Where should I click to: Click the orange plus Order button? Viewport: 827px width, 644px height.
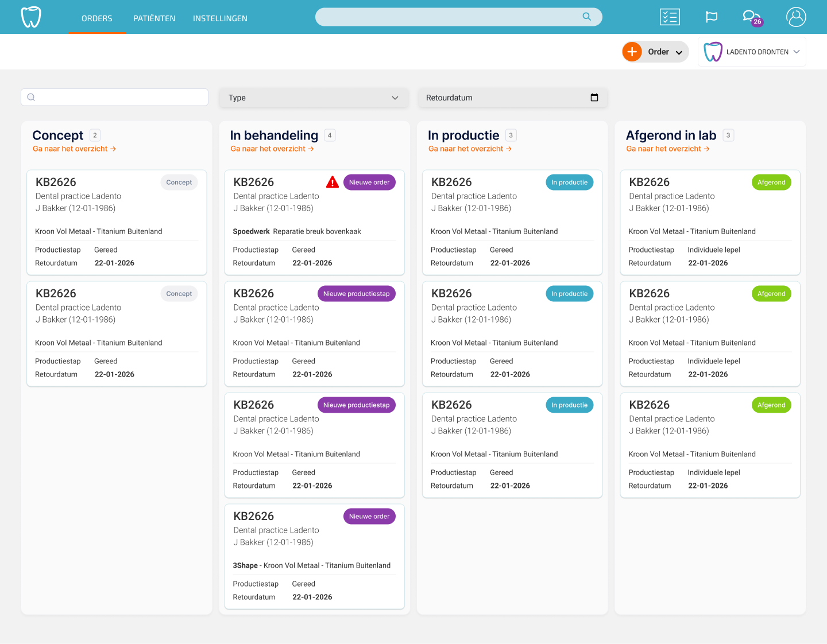[x=632, y=52]
